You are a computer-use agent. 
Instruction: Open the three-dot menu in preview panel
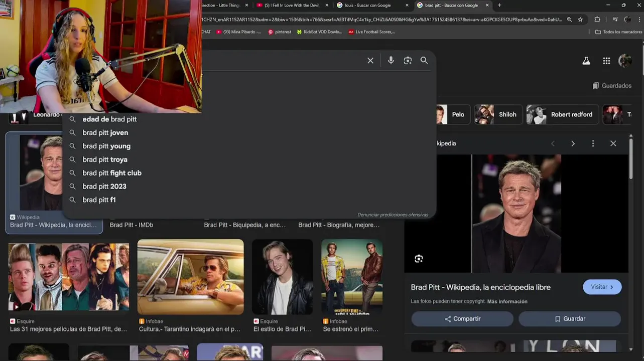point(593,143)
